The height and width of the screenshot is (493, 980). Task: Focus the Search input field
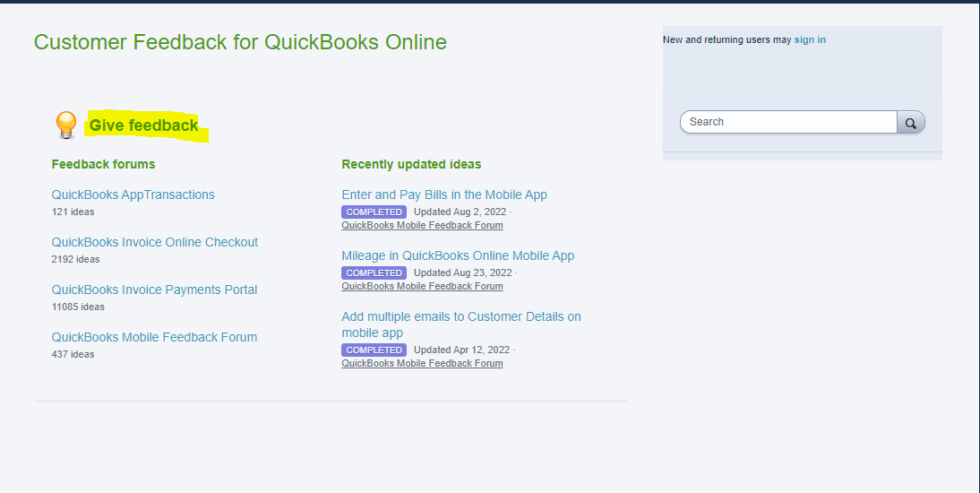point(789,122)
